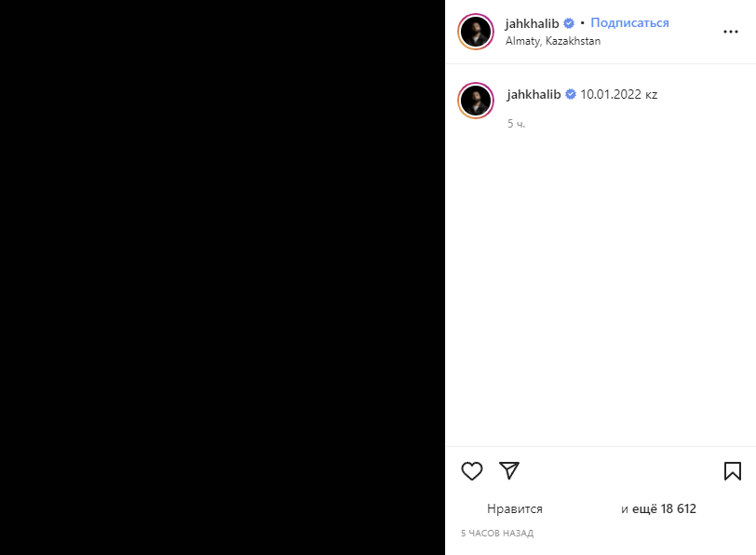Screen dimensions: 756x555
Task: Open jahkhalib username in header
Action: tap(532, 23)
